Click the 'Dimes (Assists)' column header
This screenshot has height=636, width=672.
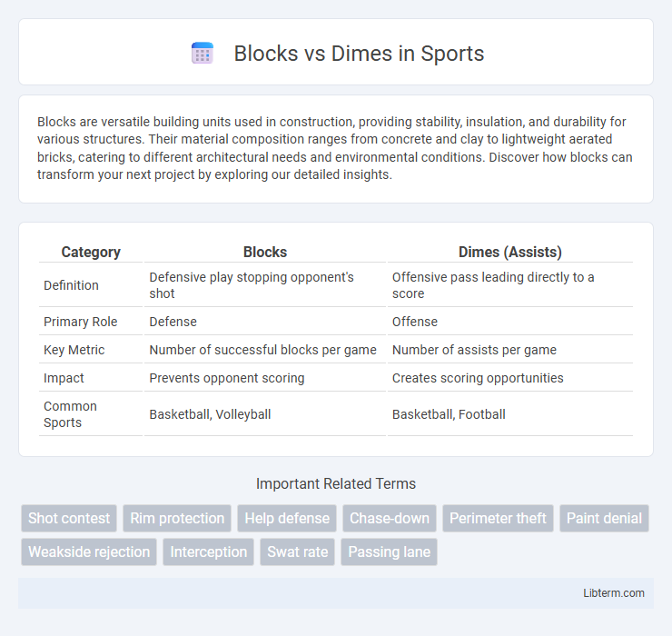[510, 252]
